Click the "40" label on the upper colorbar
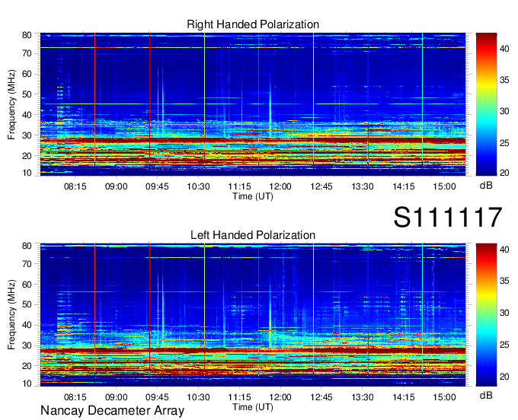The height and width of the screenshot is (420, 518). tap(504, 49)
